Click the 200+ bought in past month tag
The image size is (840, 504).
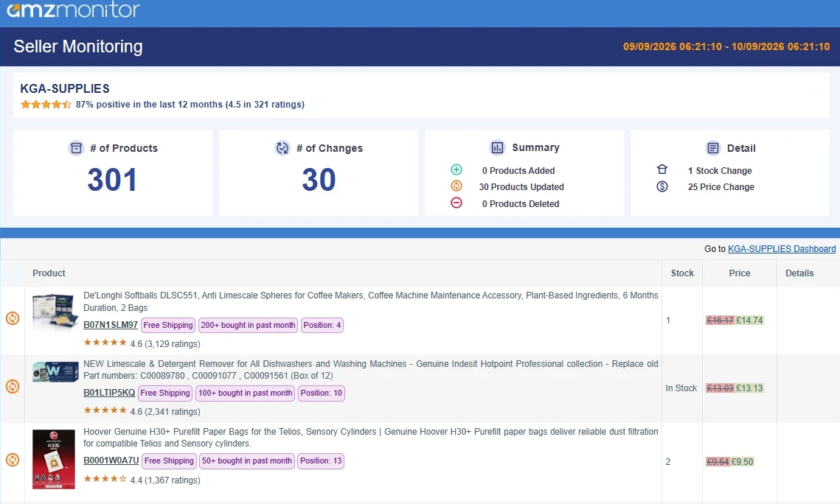248,325
